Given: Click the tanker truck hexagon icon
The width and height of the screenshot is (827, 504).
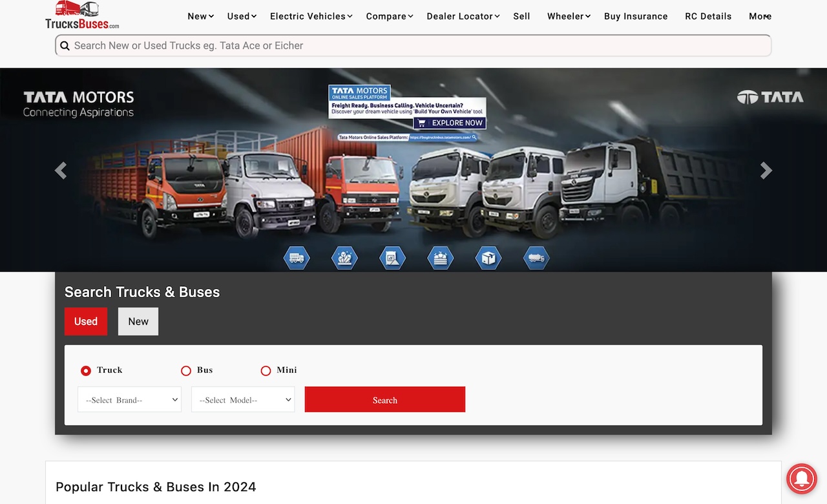Looking at the screenshot, I should pyautogui.click(x=536, y=258).
